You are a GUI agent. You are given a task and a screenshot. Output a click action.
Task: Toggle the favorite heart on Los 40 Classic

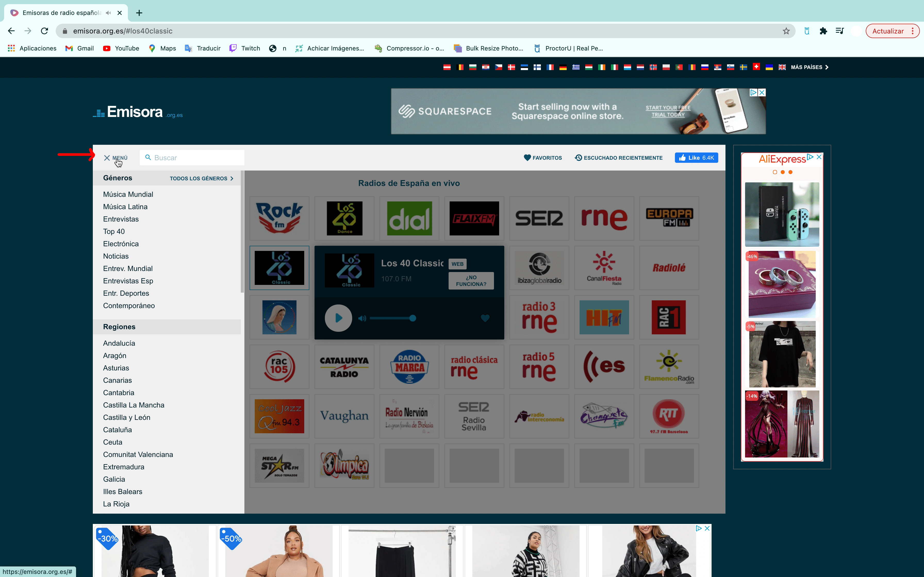click(x=485, y=318)
